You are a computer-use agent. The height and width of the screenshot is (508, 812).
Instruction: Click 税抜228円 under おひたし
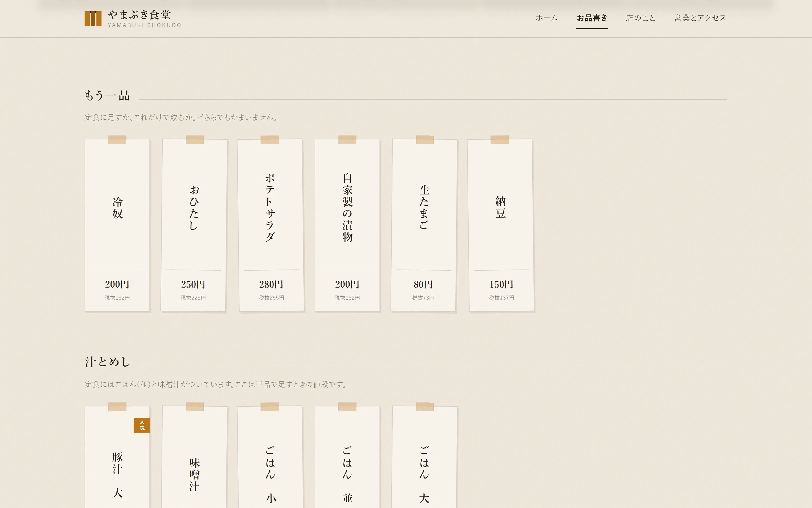(x=193, y=298)
